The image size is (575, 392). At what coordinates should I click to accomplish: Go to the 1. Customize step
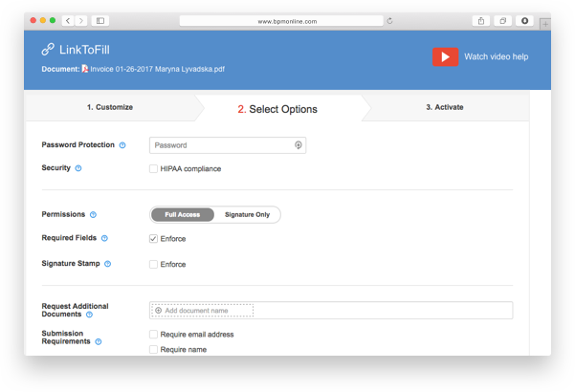110,107
